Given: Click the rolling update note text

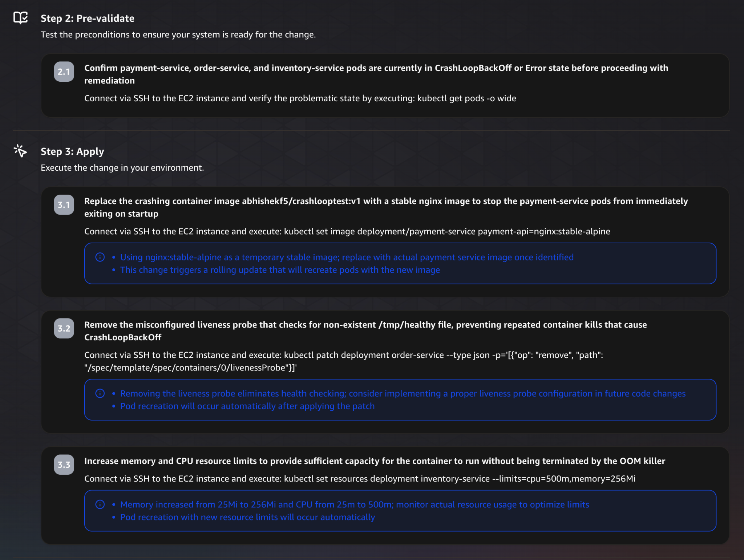Looking at the screenshot, I should point(280,270).
